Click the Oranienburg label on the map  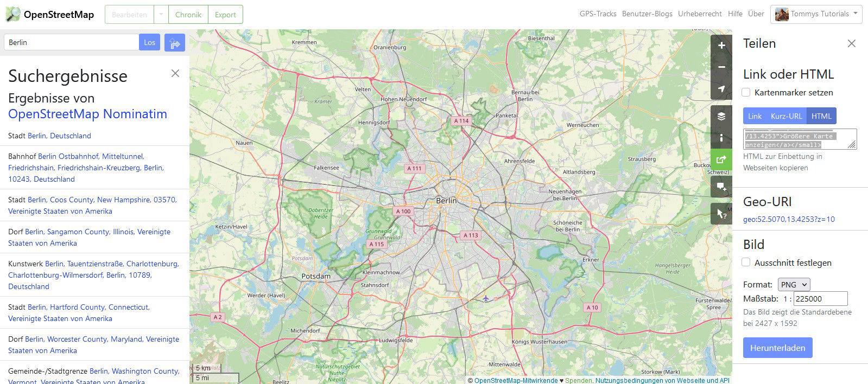point(390,47)
